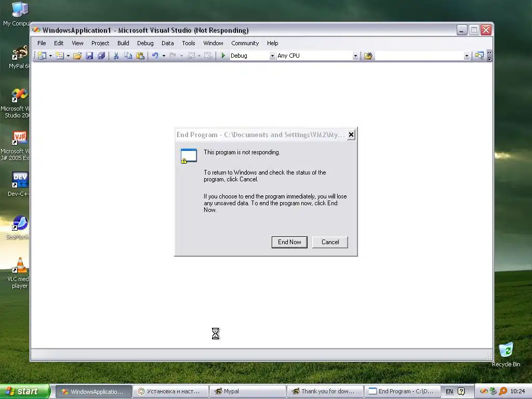Click the EN language indicator
The width and height of the screenshot is (532, 399).
(449, 392)
